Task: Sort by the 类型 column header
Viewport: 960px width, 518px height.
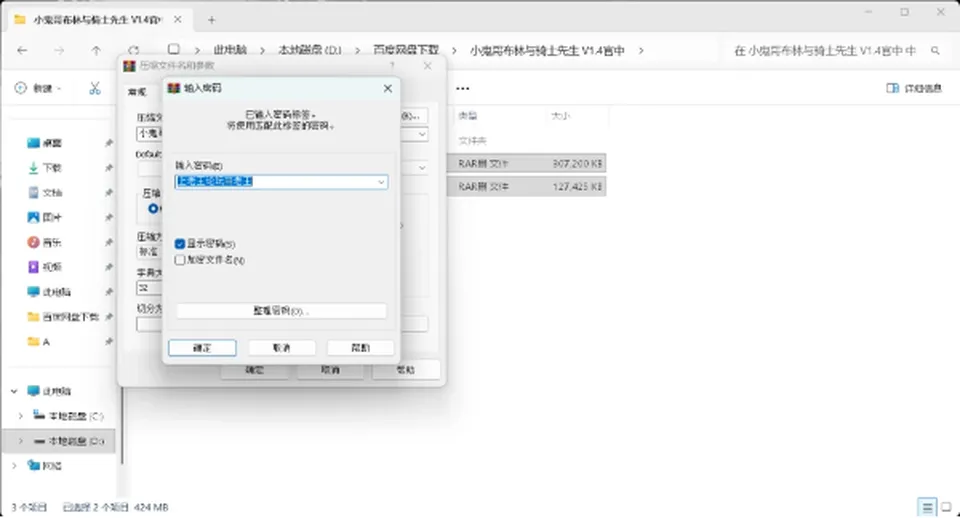Action: pos(468,116)
